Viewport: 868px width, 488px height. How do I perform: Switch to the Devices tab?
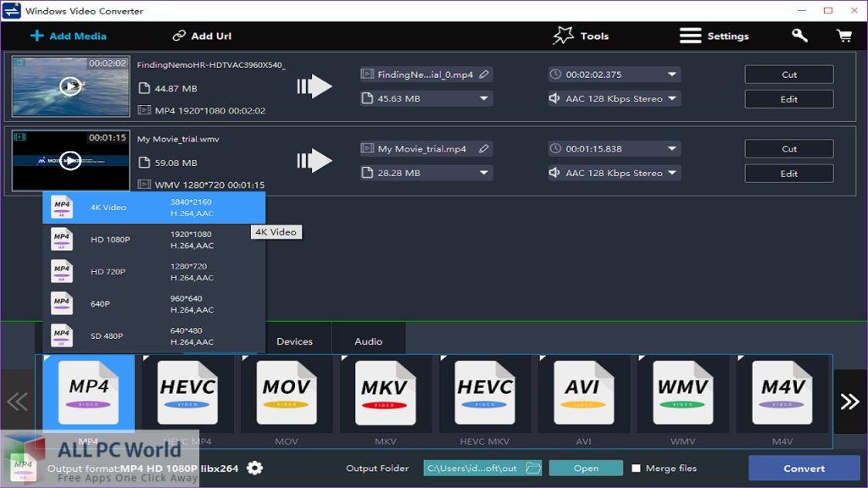(294, 341)
